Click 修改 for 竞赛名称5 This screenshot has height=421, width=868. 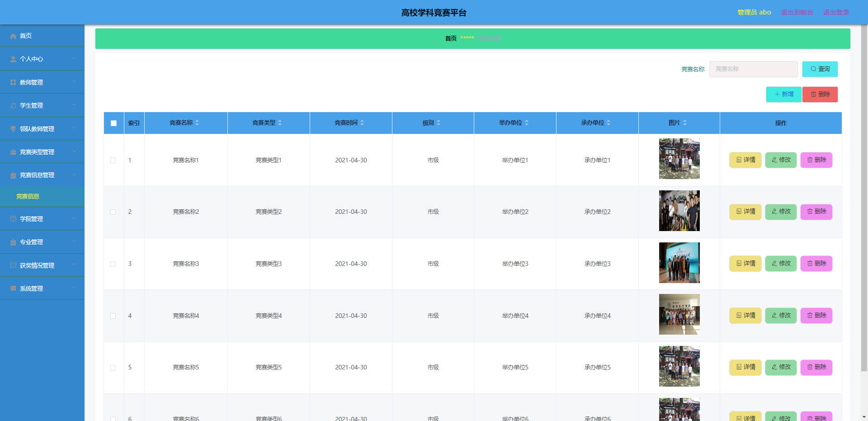pyautogui.click(x=781, y=367)
